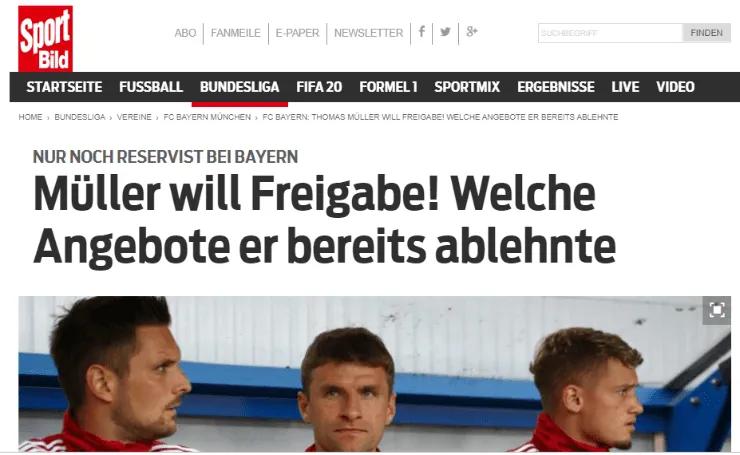Open the Google Plus icon
The image size is (740, 455).
[471, 32]
